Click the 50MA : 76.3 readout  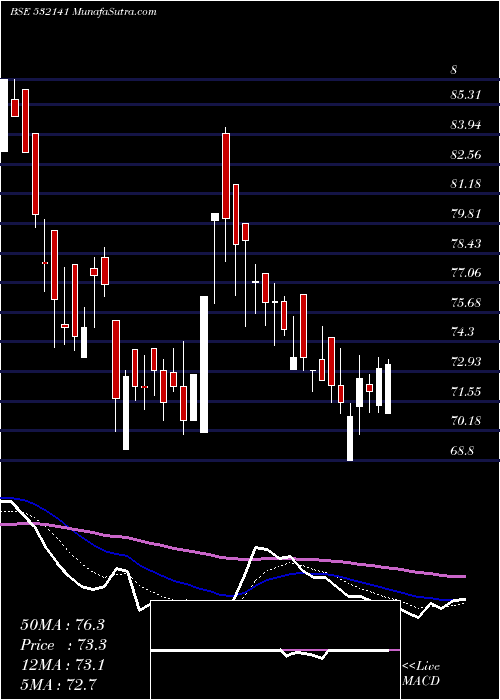pyautogui.click(x=62, y=625)
